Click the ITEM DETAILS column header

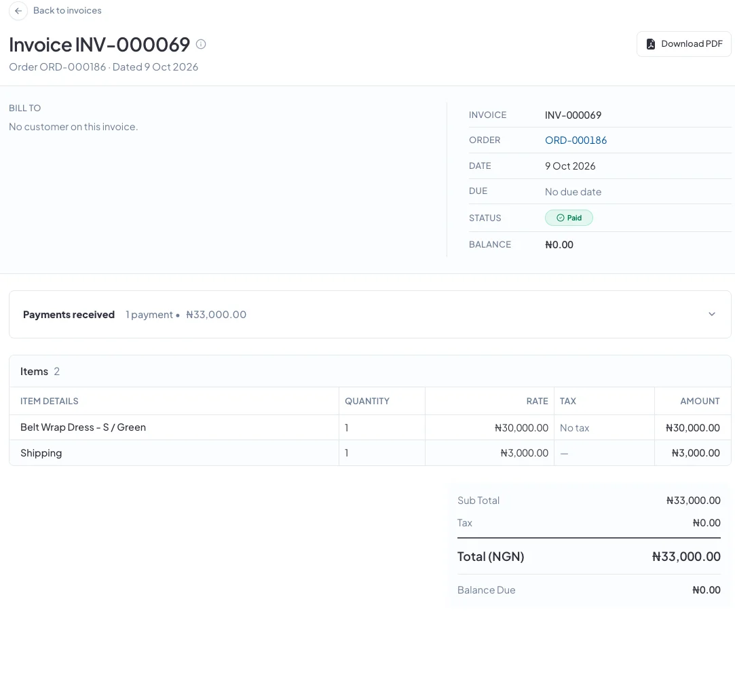point(50,401)
